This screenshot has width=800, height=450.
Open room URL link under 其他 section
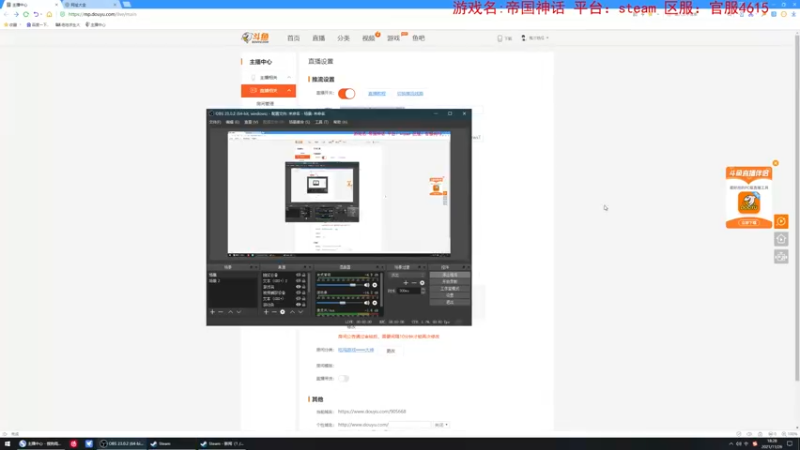point(372,412)
